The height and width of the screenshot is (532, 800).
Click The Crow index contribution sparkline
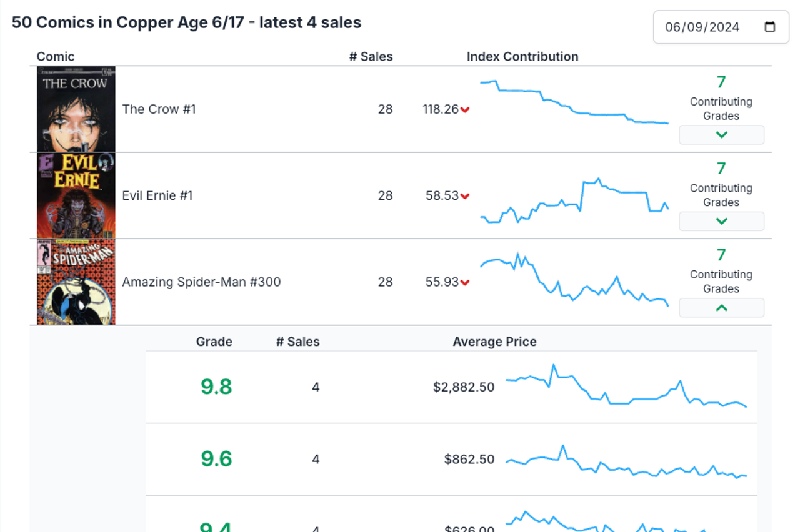(x=574, y=102)
